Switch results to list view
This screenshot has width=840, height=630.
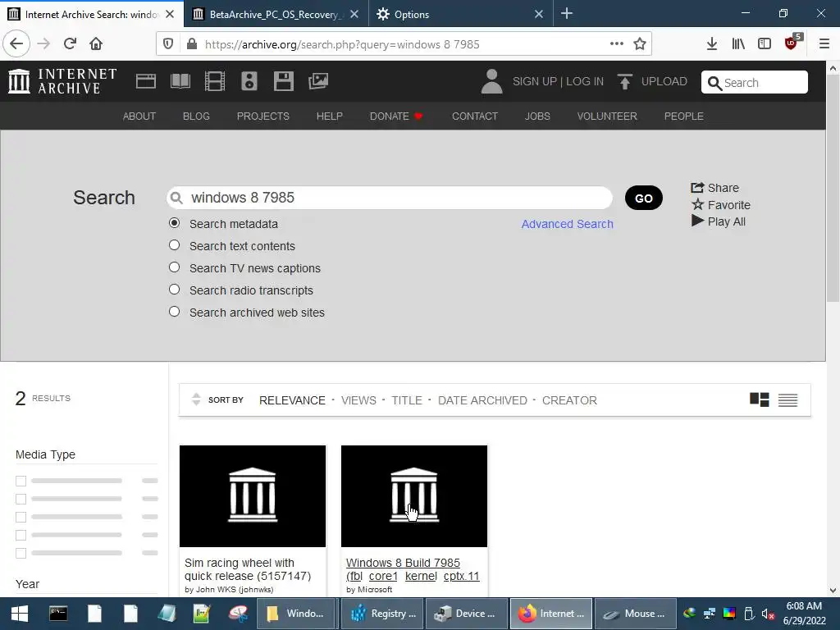click(x=787, y=400)
